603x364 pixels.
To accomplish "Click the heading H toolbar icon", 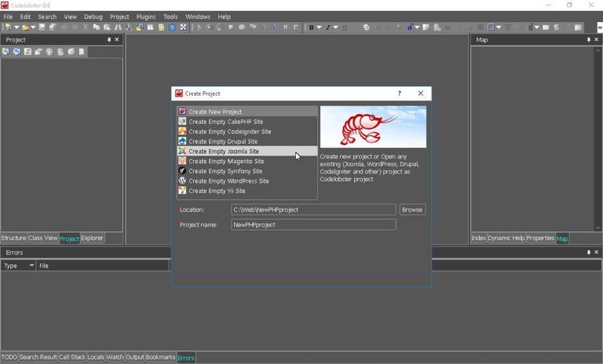I will pos(410,27).
